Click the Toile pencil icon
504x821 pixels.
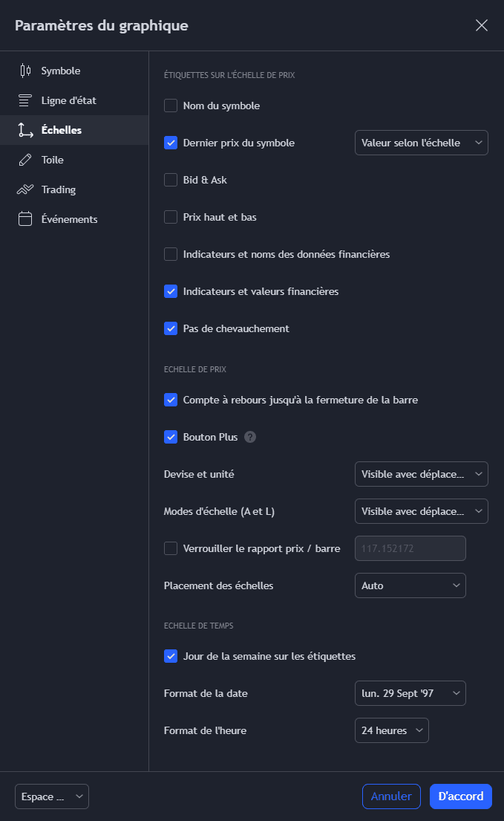(25, 160)
